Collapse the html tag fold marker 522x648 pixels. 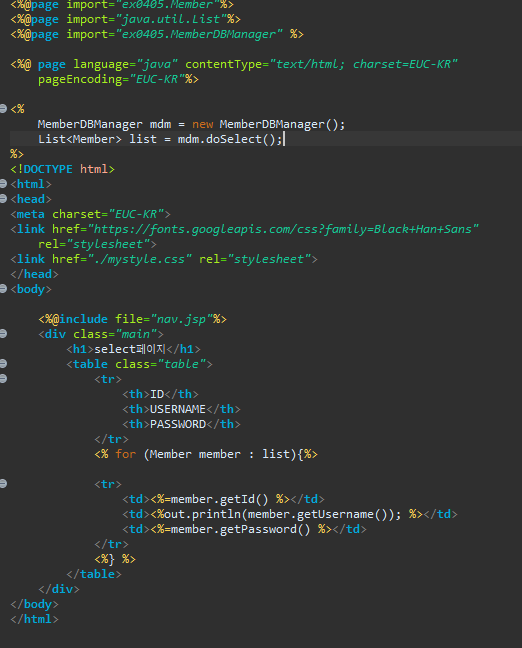tap(3, 183)
